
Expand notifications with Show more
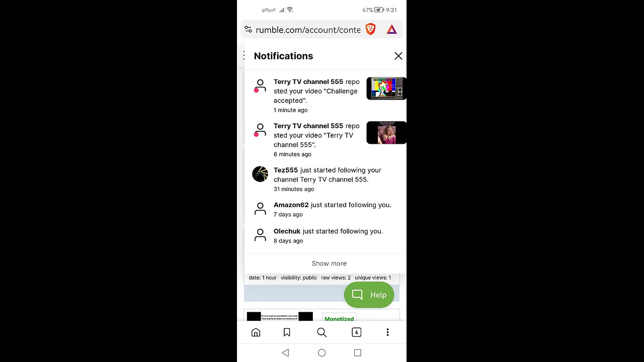[329, 263]
